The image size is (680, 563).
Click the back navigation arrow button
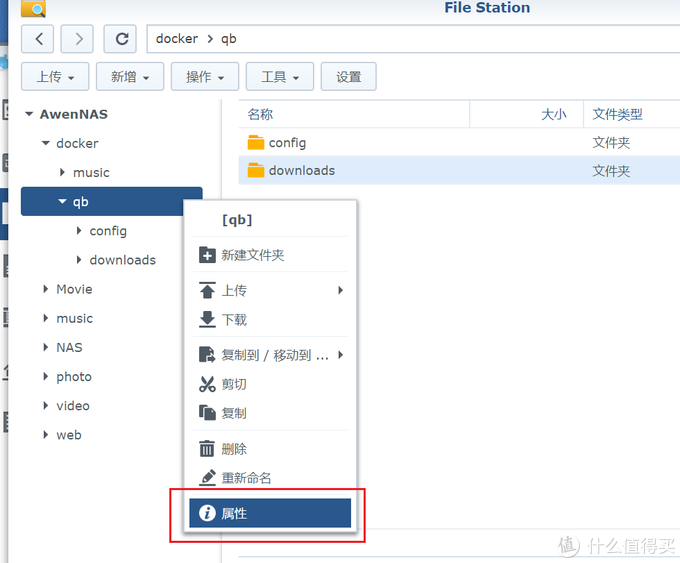38,39
